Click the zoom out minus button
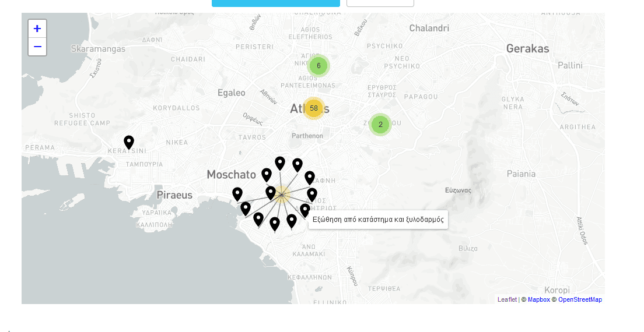Screen dimensions: 644x332 coord(37,47)
